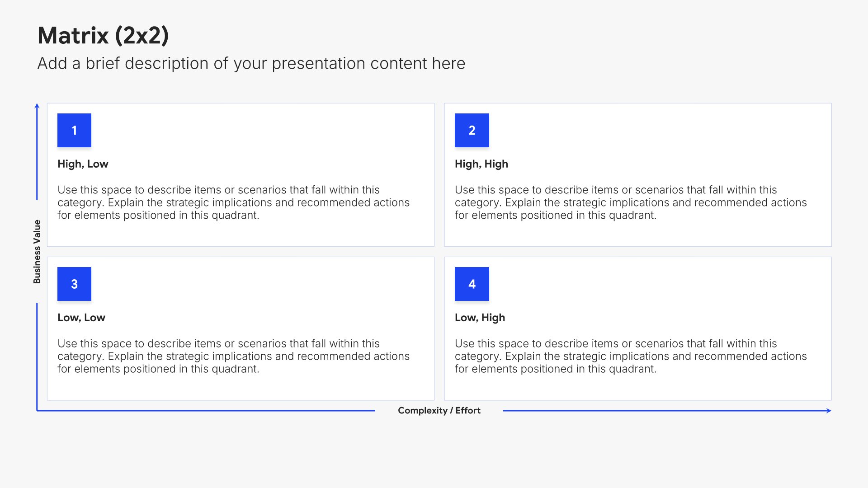The image size is (868, 488).
Task: Select the description text under 'Low, High'
Action: tap(631, 356)
